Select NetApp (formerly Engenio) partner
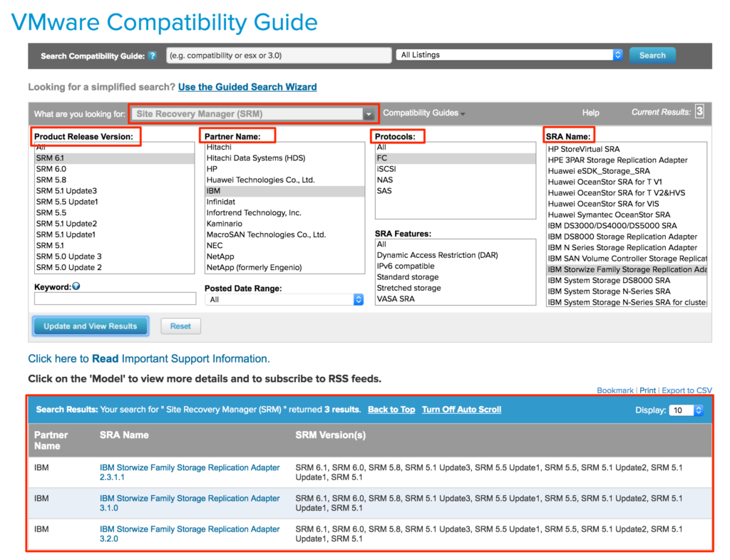The image size is (730, 560). 285,267
